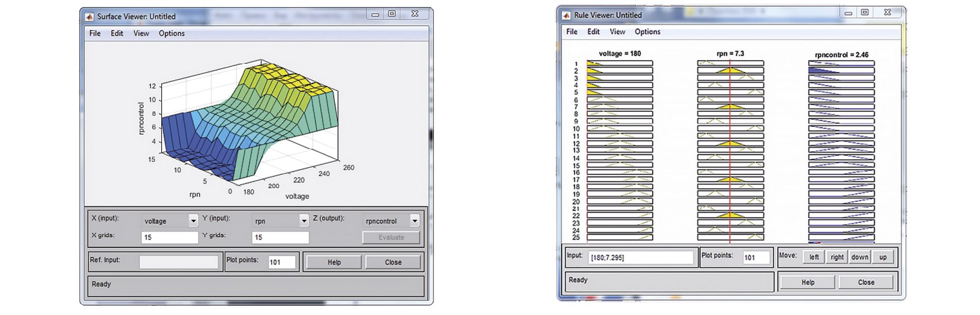Viewport: 980px width, 315px height.
Task: Open View menu in Rule Viewer
Action: (x=617, y=32)
